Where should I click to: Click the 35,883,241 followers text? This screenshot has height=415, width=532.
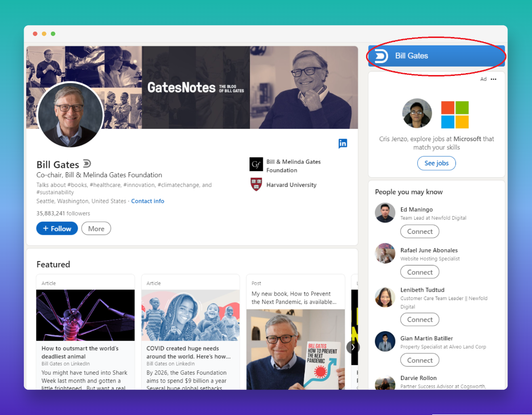point(63,213)
